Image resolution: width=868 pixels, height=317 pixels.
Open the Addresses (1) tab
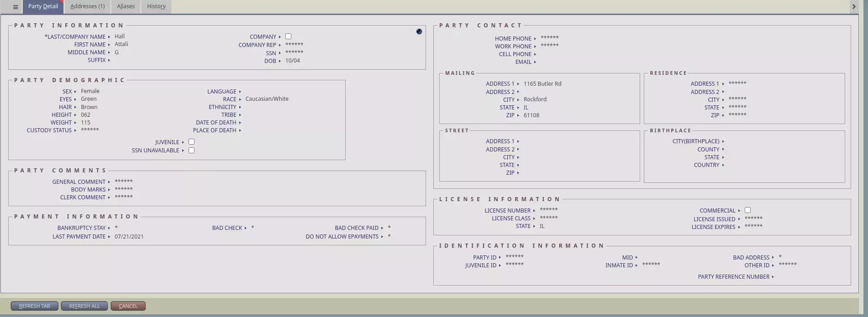pyautogui.click(x=87, y=6)
